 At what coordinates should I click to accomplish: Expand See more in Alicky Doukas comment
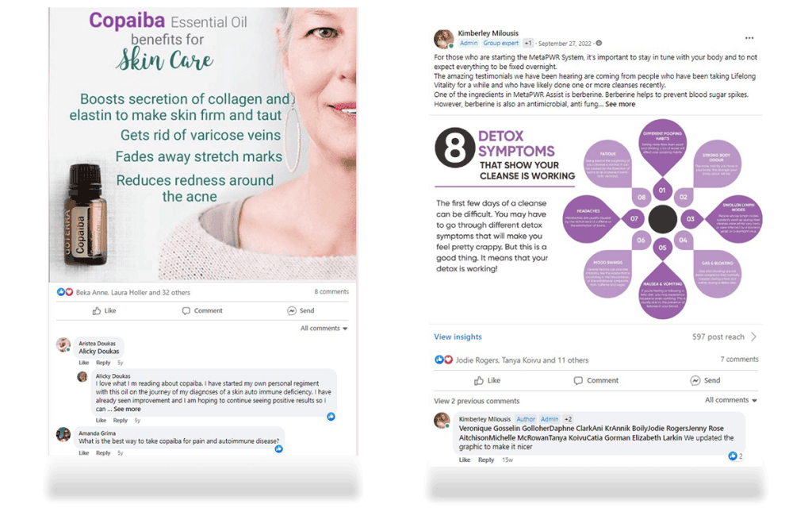pyautogui.click(x=127, y=409)
